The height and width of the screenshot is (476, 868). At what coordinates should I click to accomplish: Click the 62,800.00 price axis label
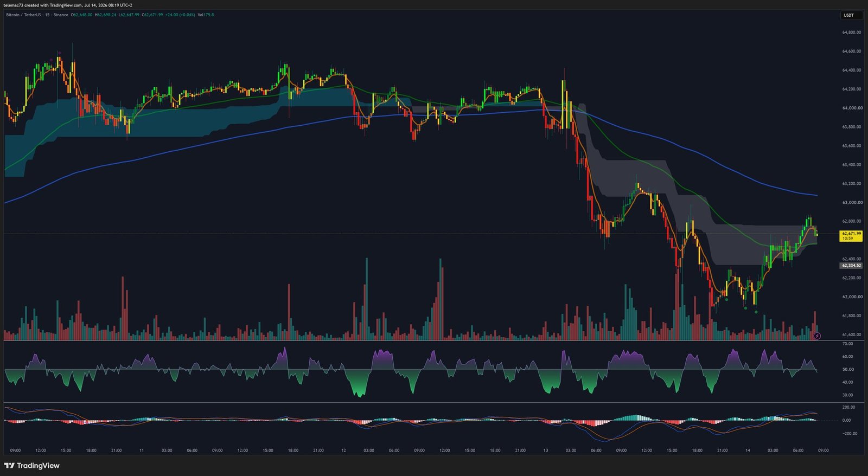tap(851, 221)
